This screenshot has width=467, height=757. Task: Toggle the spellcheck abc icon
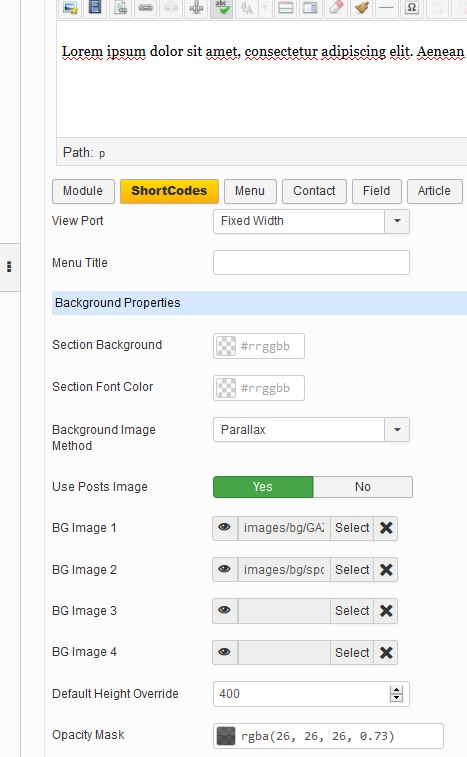(222, 8)
